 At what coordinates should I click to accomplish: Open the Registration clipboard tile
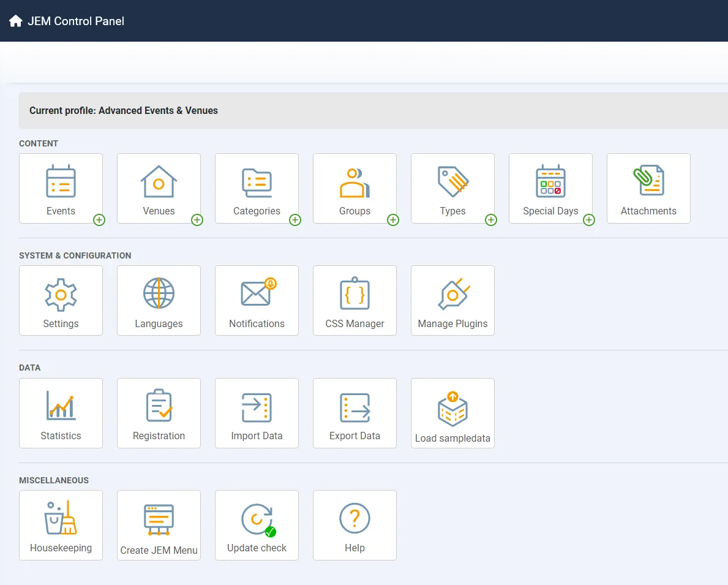point(159,413)
